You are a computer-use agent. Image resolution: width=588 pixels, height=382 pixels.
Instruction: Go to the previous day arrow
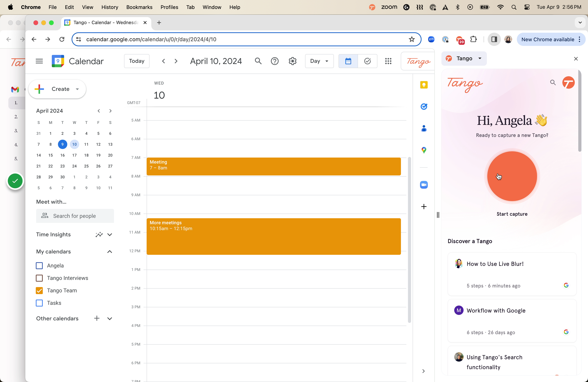pyautogui.click(x=163, y=61)
